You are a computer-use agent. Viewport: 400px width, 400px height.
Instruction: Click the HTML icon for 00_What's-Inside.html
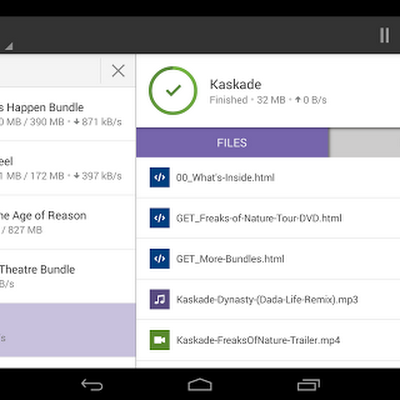160,177
